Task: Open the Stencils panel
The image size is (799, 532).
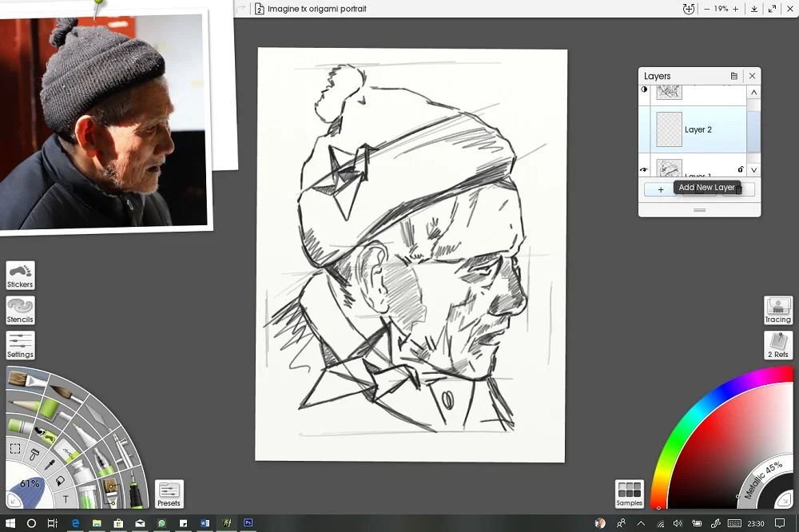Action: pyautogui.click(x=21, y=310)
